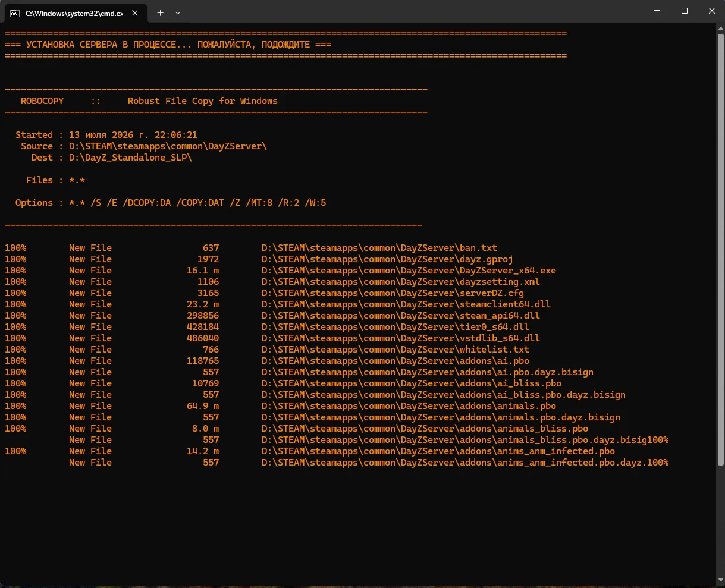
Task: Click the file size '486040'
Action: click(x=203, y=338)
